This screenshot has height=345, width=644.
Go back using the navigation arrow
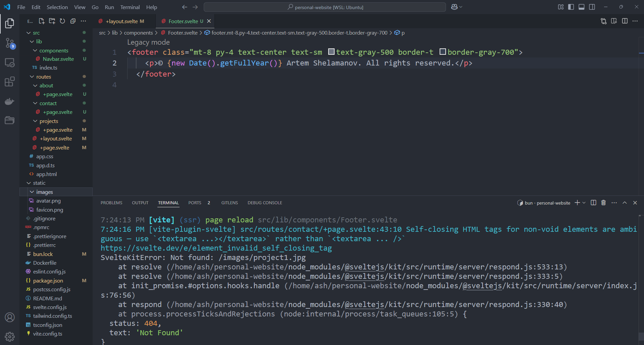tap(185, 7)
